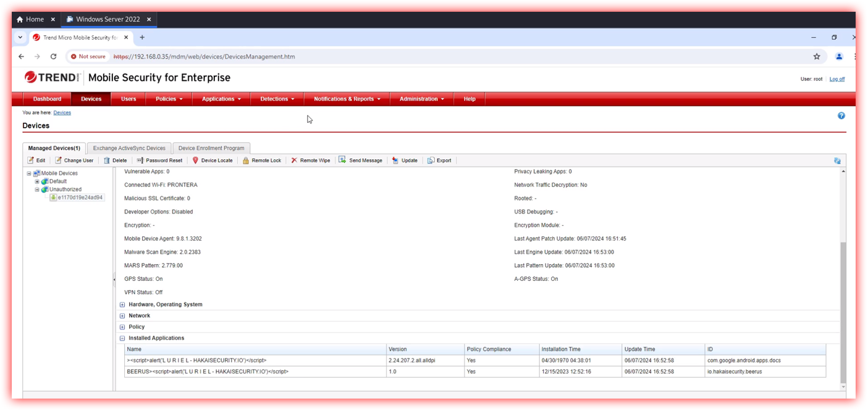Click the Default group globe icon
Screen dimensions: 868x411
pos(44,181)
